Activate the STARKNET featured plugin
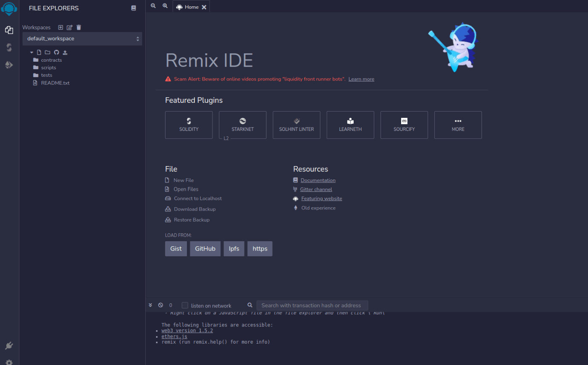This screenshot has width=588, height=365. tap(243, 125)
